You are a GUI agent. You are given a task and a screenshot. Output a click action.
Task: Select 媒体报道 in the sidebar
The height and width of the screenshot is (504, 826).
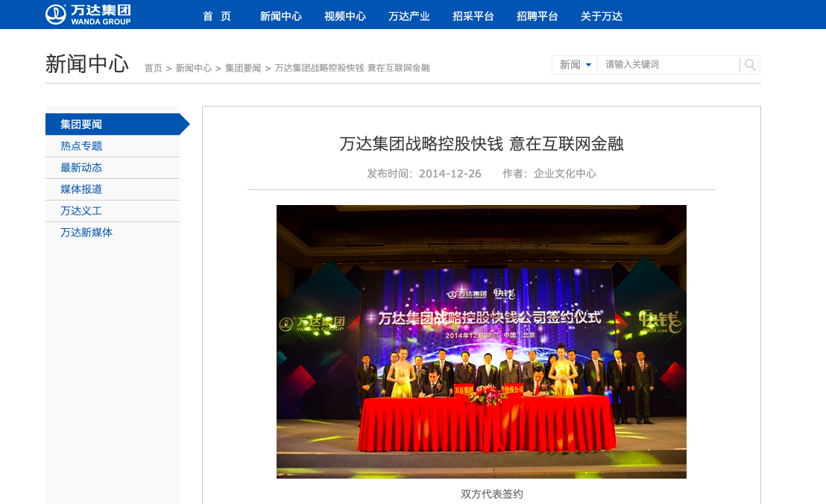[x=113, y=189]
